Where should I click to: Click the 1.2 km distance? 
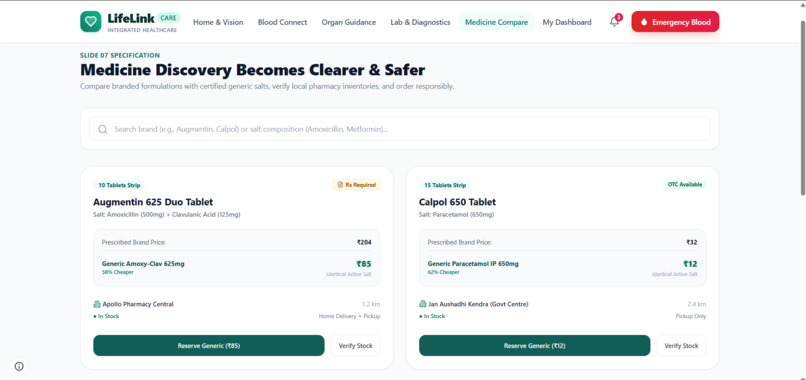pos(371,304)
